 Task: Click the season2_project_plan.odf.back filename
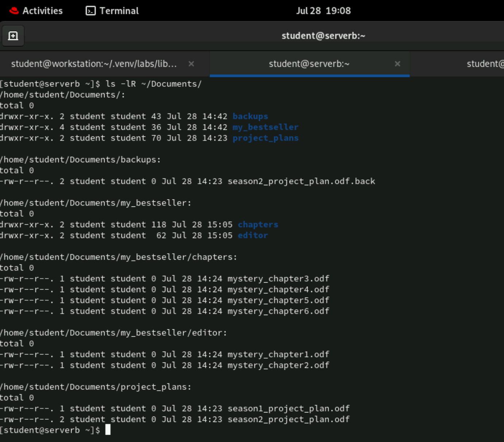(301, 181)
